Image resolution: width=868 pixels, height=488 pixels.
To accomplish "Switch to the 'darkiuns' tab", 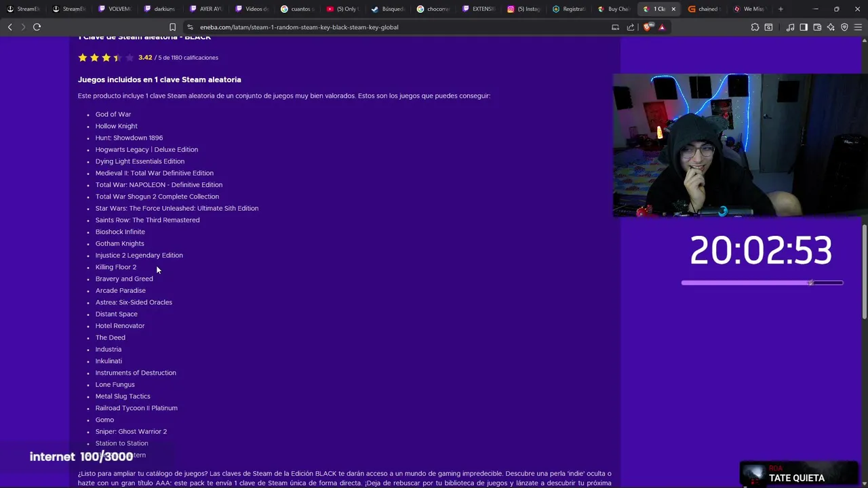I will pyautogui.click(x=159, y=9).
